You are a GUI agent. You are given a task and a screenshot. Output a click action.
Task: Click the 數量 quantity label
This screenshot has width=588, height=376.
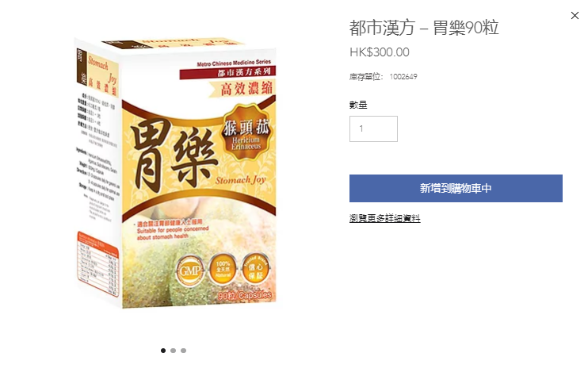pyautogui.click(x=358, y=105)
